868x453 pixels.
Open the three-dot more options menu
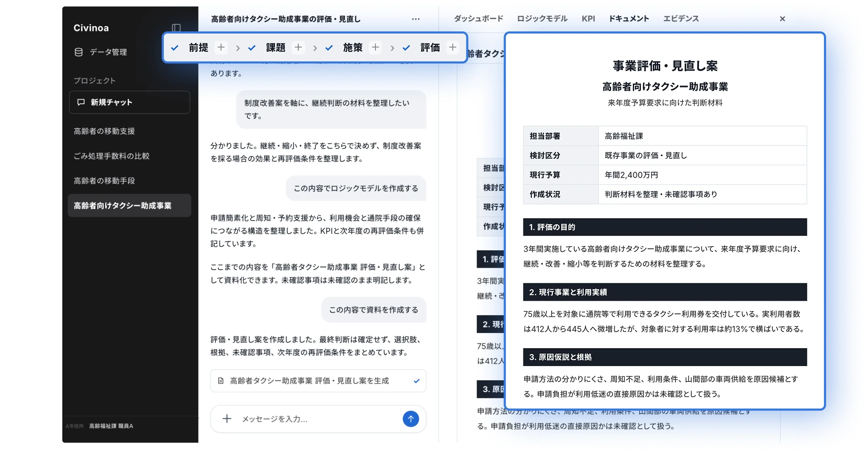coord(416,19)
